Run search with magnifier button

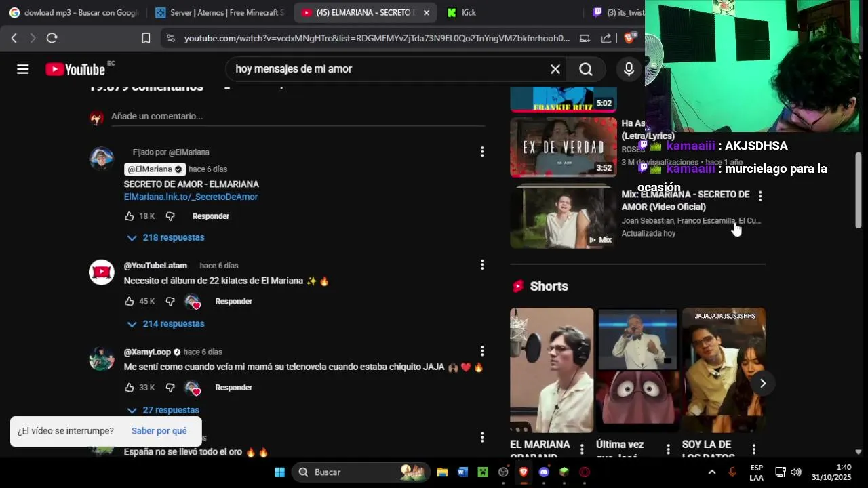click(x=586, y=69)
